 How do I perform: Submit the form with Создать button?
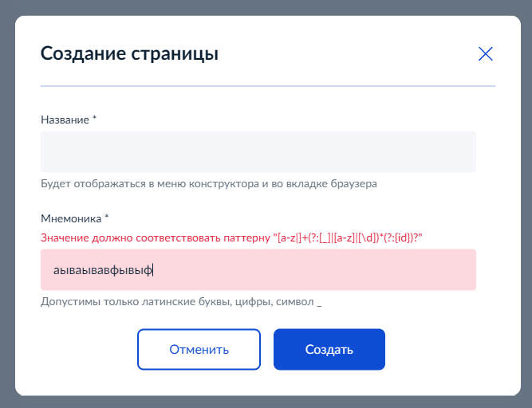click(x=329, y=349)
